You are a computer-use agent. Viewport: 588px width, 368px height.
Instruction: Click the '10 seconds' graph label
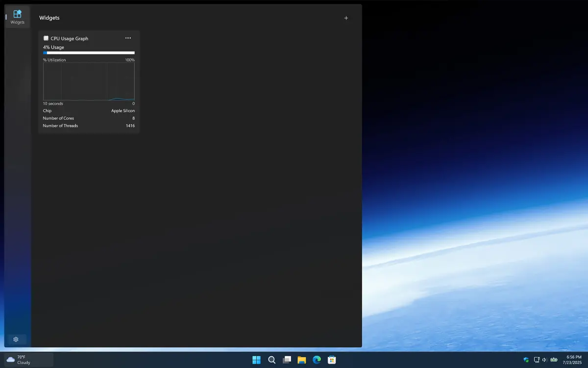click(x=53, y=104)
